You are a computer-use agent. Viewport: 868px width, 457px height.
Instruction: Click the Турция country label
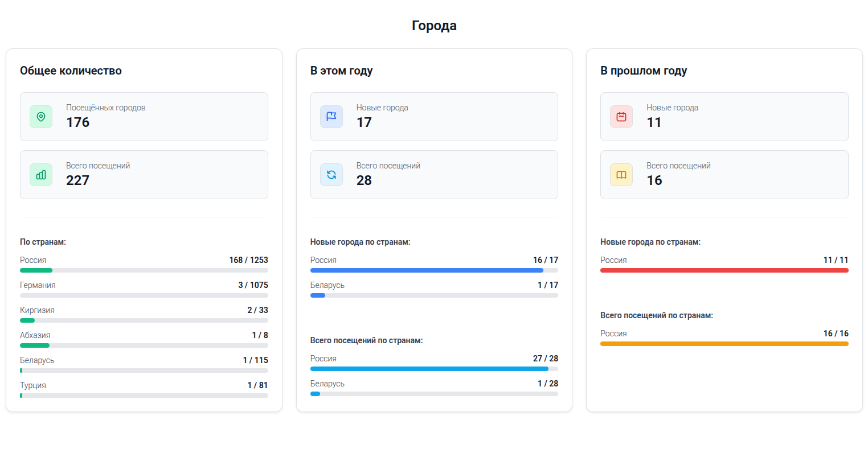[x=33, y=385]
